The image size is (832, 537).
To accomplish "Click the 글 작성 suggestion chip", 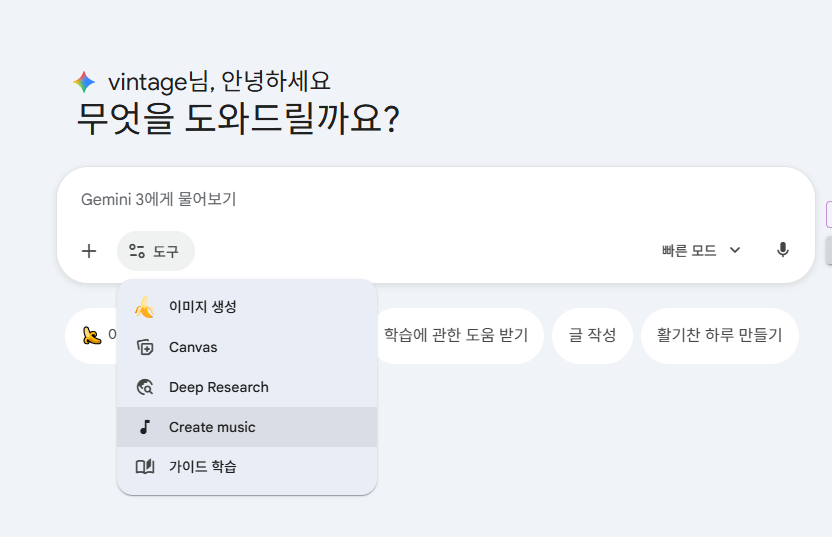I will pos(592,335).
